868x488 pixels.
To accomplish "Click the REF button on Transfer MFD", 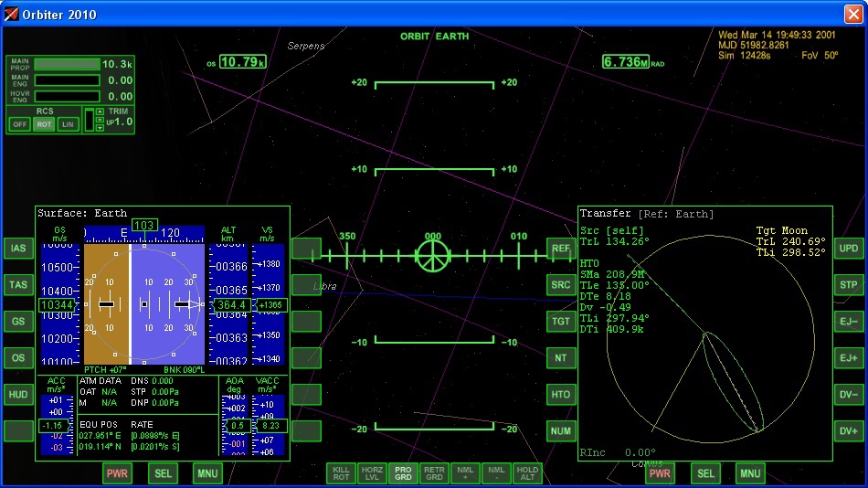I will click(x=561, y=249).
